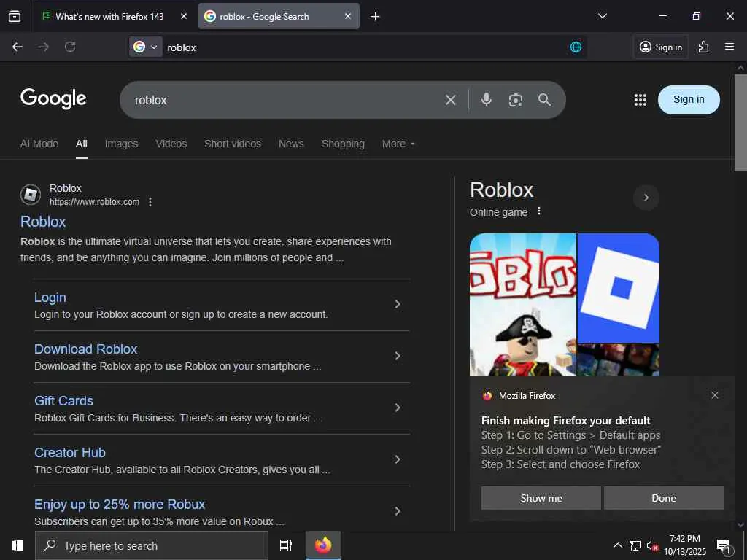Click Firefox icon in taskbar
747x560 pixels.
click(323, 545)
